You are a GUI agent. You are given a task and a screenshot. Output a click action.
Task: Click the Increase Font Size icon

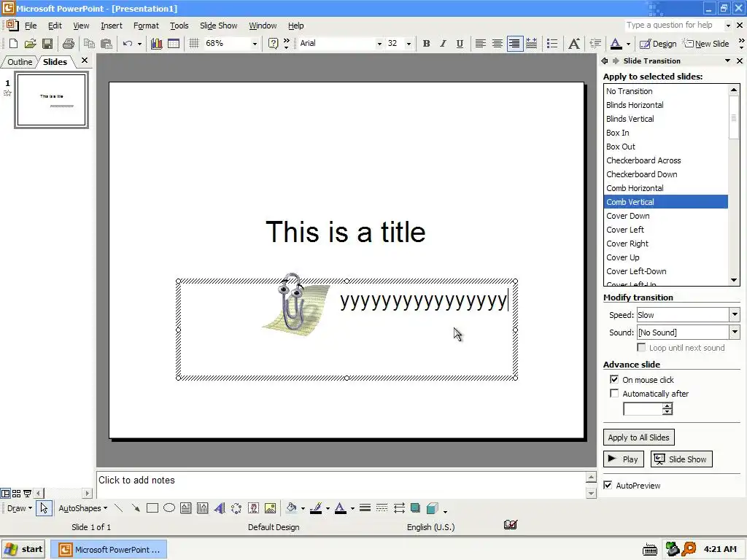tap(574, 43)
